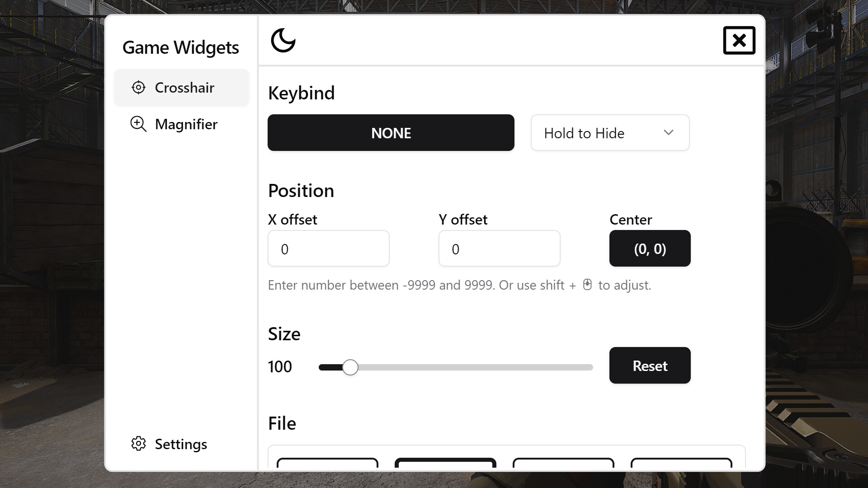Expand the keybind behavior chevron
868x488 pixels.
[669, 132]
